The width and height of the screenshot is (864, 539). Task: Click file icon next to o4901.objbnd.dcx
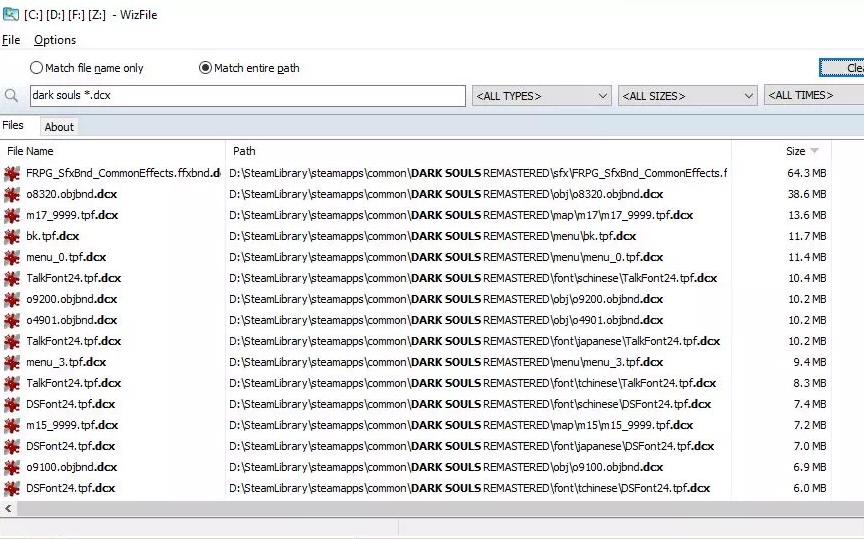pos(12,320)
